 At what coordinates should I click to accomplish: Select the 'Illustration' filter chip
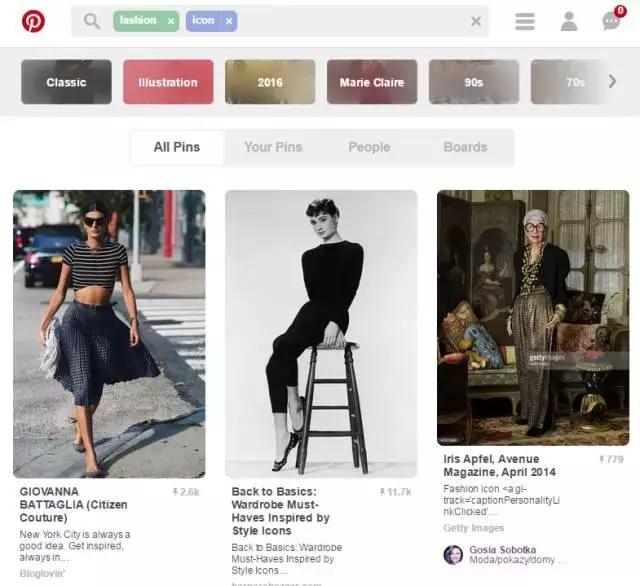(168, 82)
